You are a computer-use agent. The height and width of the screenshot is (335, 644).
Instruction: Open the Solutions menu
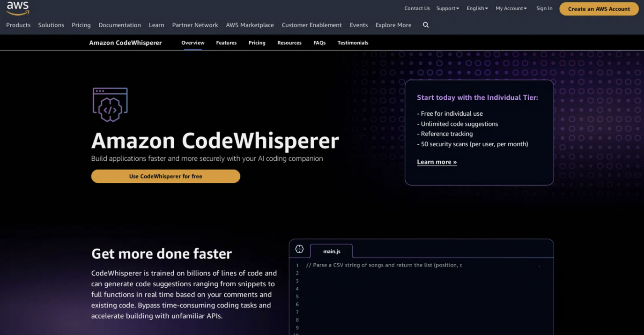51,25
